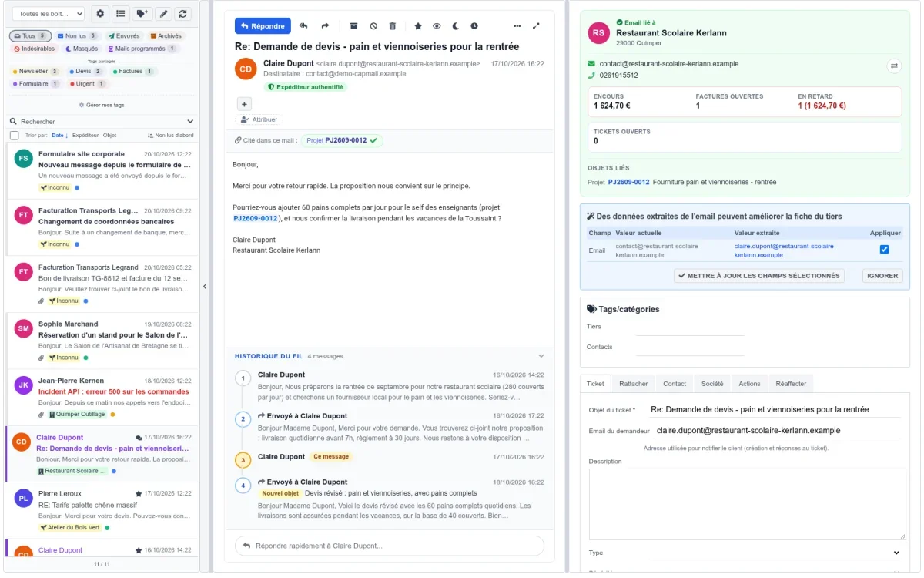
Task: Open Projet PJ2609-0012 cited chip
Action: (341, 140)
